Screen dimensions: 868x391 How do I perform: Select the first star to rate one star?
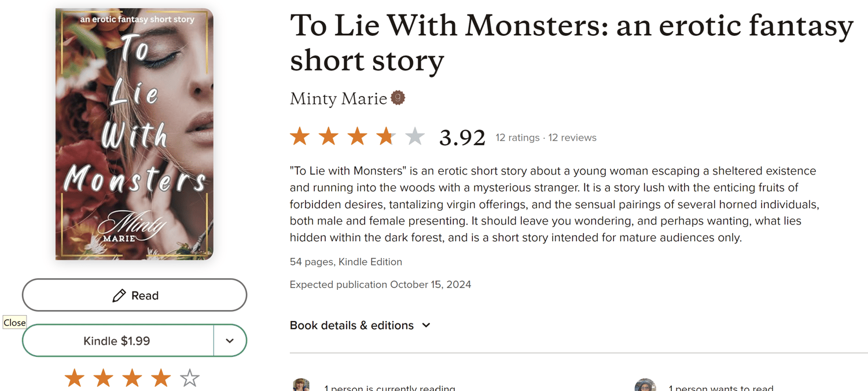(74, 378)
